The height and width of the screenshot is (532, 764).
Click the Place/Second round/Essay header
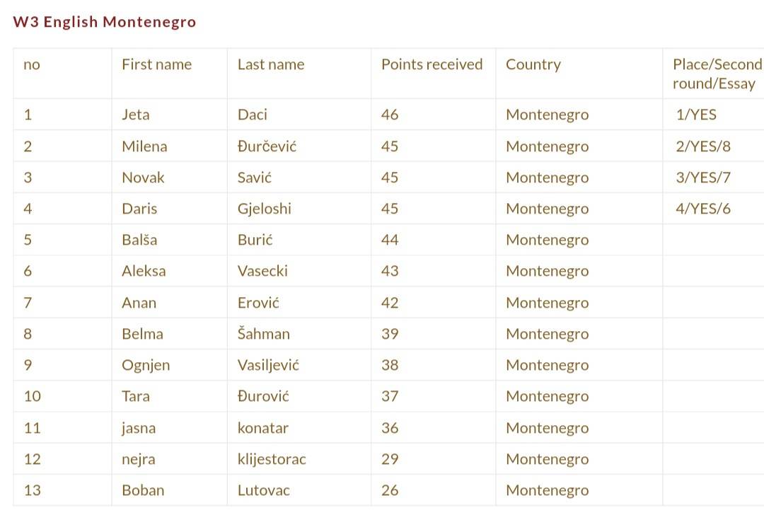point(717,74)
